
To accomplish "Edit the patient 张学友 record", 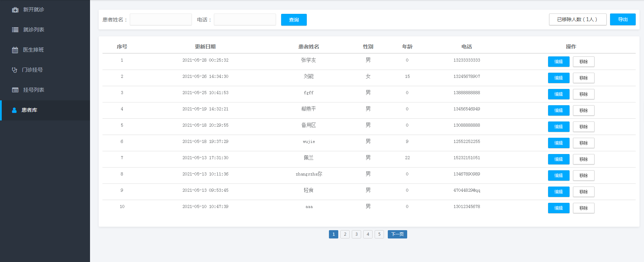I will click(x=558, y=62).
